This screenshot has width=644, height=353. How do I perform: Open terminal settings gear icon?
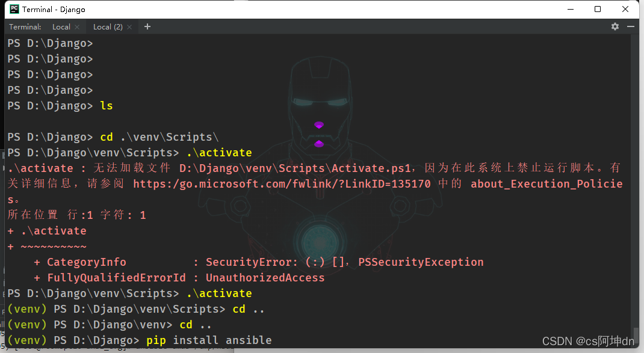click(615, 26)
